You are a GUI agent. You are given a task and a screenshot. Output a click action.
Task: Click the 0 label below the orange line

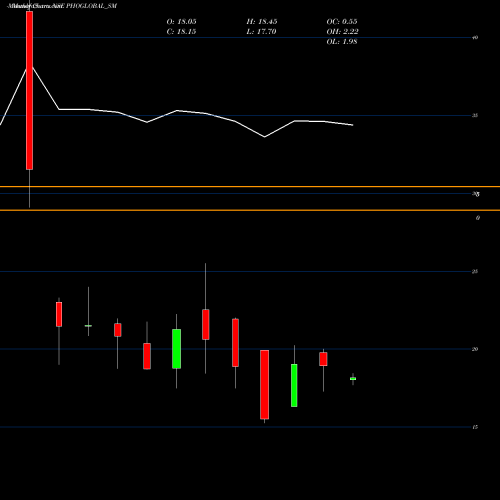click(x=478, y=218)
